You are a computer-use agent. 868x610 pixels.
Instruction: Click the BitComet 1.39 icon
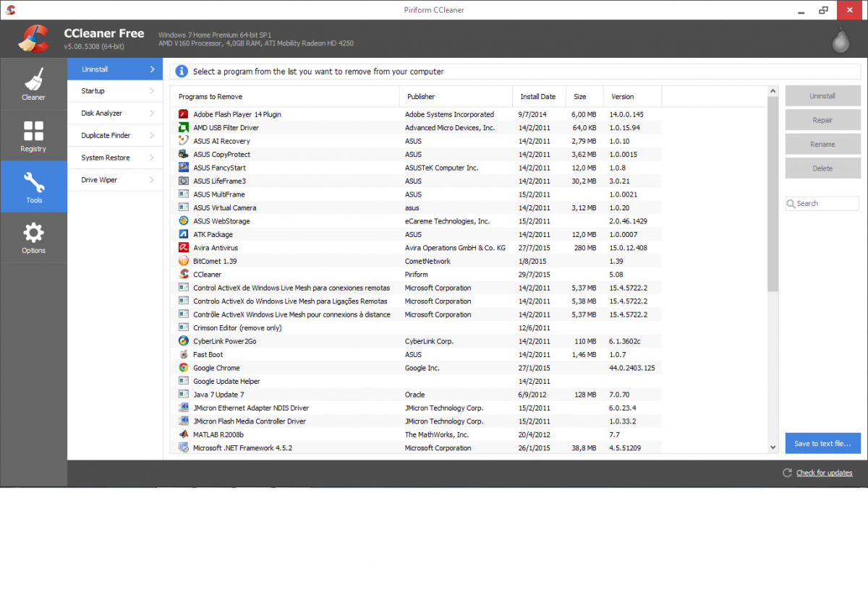pos(184,261)
